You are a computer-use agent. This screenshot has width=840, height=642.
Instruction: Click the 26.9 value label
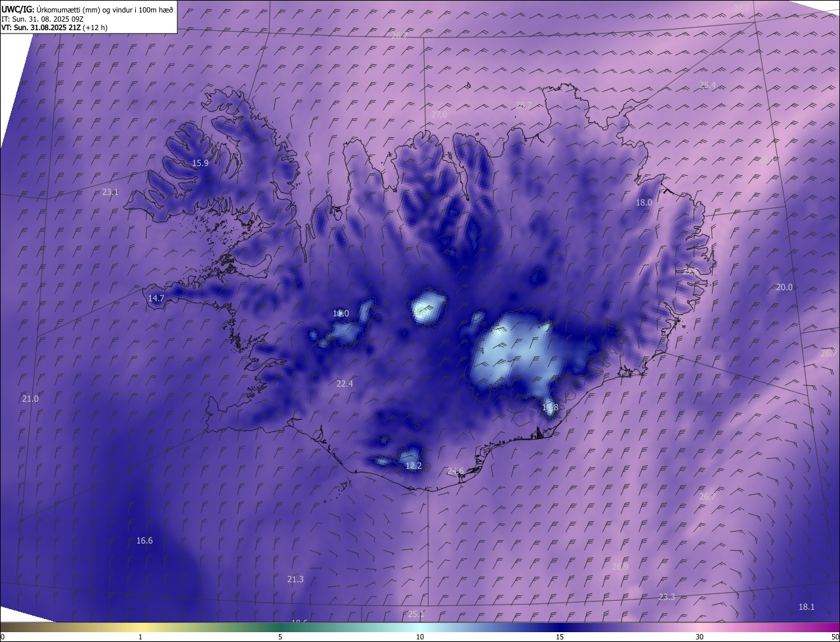tap(620, 567)
